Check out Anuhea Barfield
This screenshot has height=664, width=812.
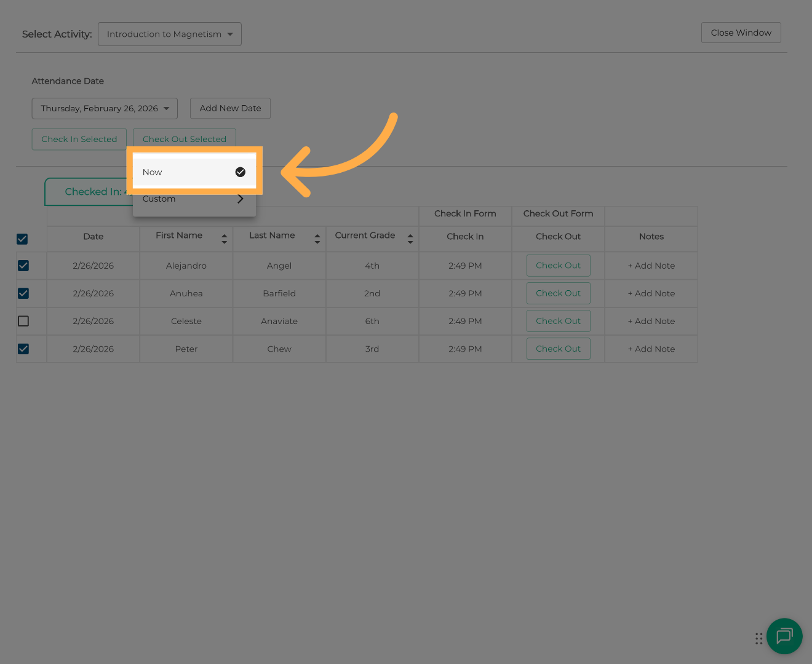point(558,293)
